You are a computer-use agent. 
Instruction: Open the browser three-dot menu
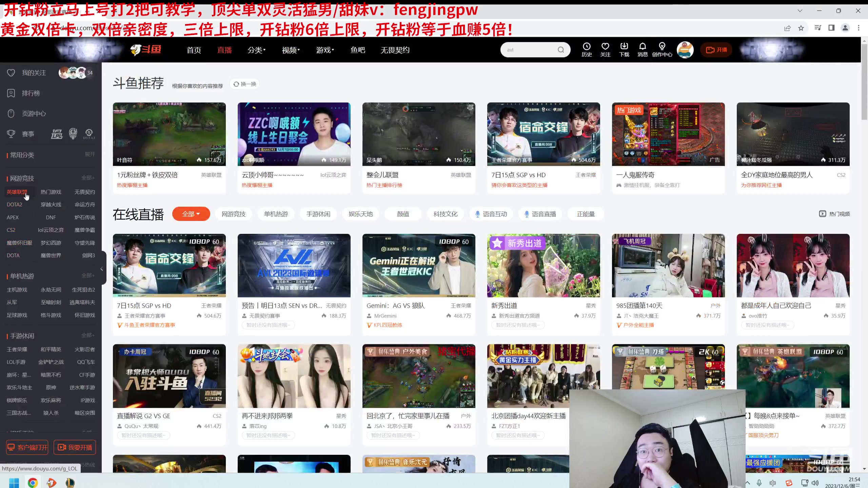(859, 28)
